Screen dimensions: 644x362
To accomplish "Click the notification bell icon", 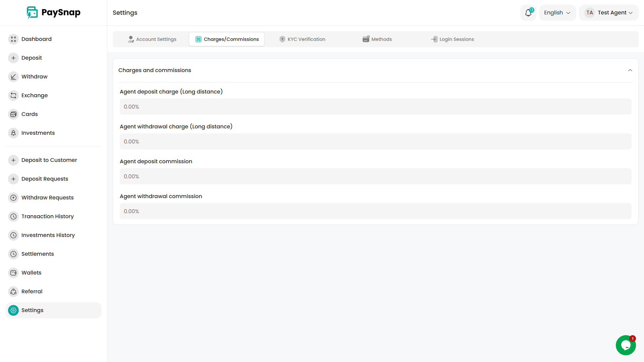I will click(x=528, y=13).
